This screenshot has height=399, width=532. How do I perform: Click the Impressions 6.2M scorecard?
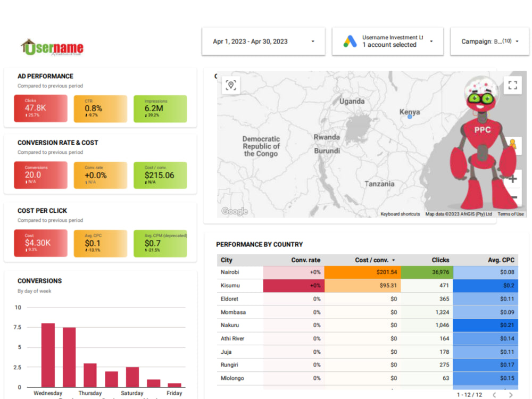(x=160, y=109)
